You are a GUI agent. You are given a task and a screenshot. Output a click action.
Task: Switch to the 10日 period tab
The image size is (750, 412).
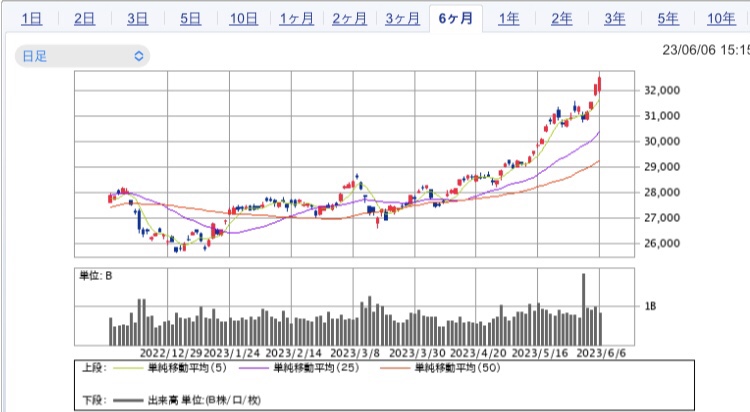point(243,19)
